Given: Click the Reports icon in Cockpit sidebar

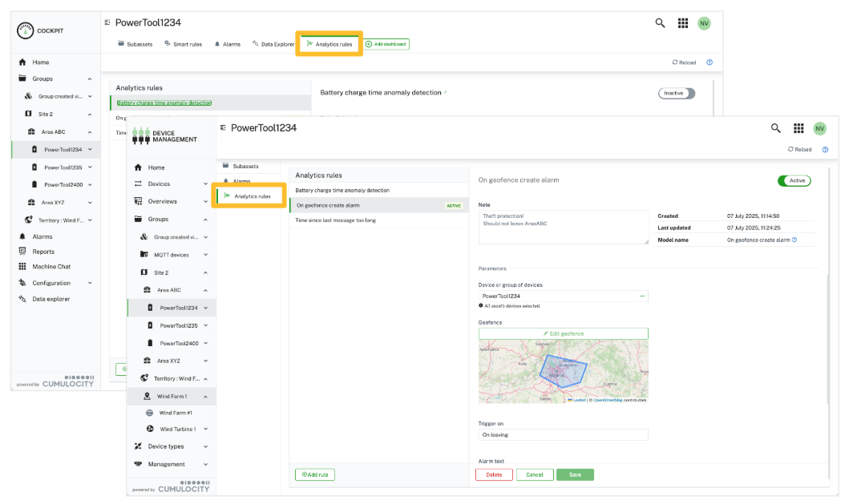Looking at the screenshot, I should (22, 252).
